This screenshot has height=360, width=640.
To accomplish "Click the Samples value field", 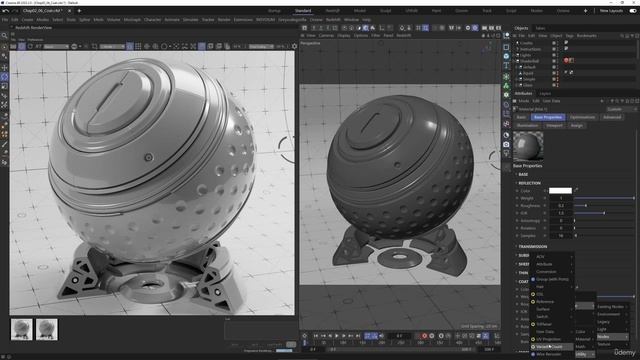I will pos(560,236).
